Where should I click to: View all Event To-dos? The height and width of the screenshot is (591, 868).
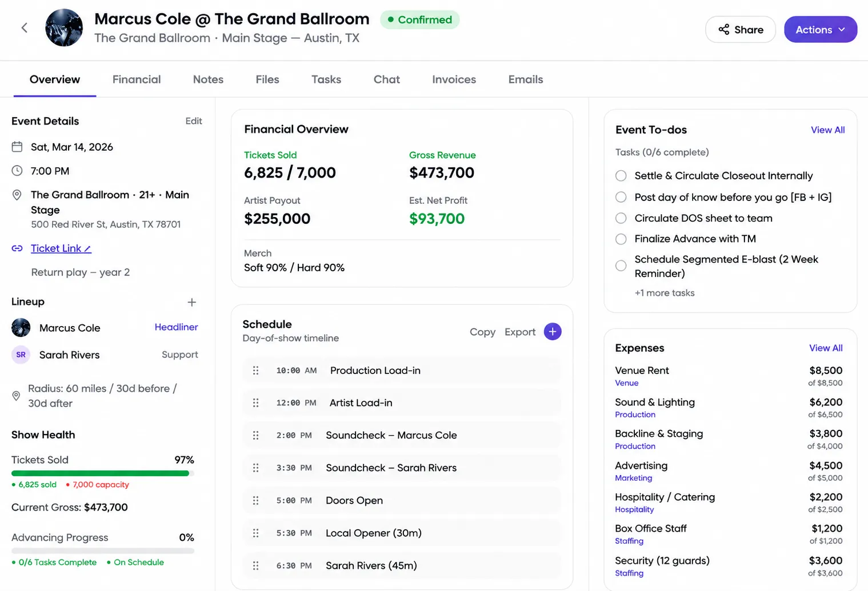[x=827, y=130]
